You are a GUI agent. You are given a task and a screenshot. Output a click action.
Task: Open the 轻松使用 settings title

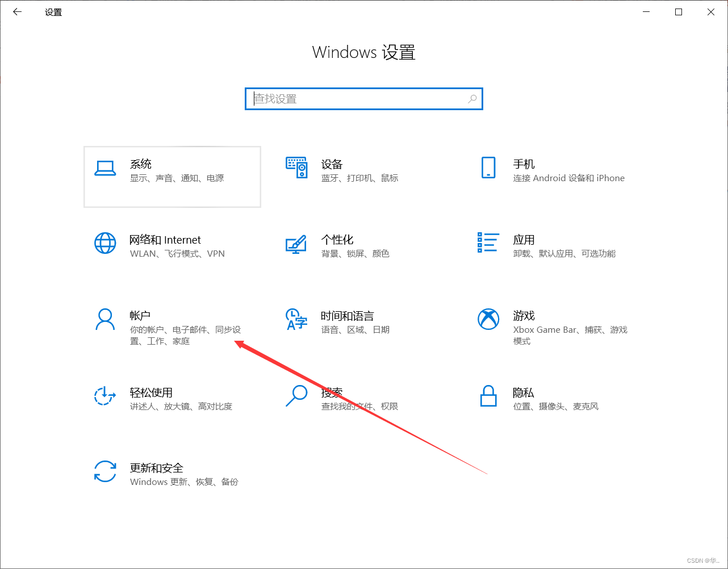[151, 392]
